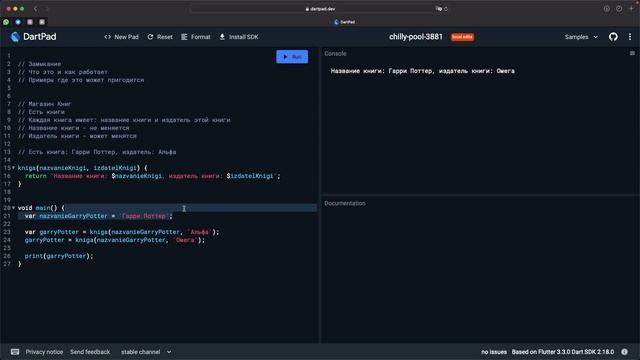Click the nazvanieGarryPotter variable on line 21
The image size is (640, 360).
pos(73,216)
